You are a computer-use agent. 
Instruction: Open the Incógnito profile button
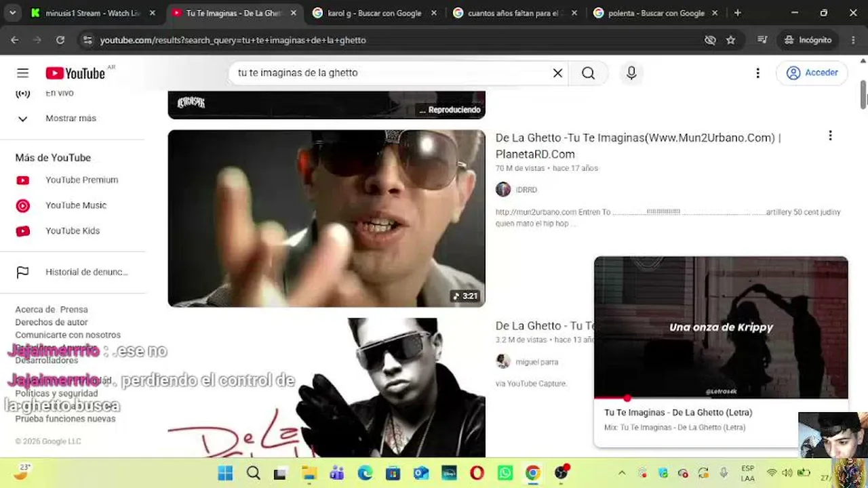[x=808, y=40]
